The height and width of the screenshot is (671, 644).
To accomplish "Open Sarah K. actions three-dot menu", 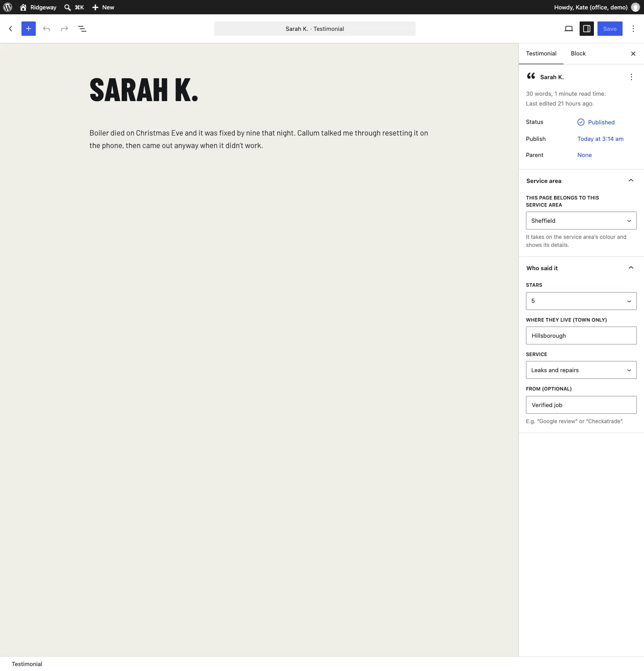I will (631, 77).
